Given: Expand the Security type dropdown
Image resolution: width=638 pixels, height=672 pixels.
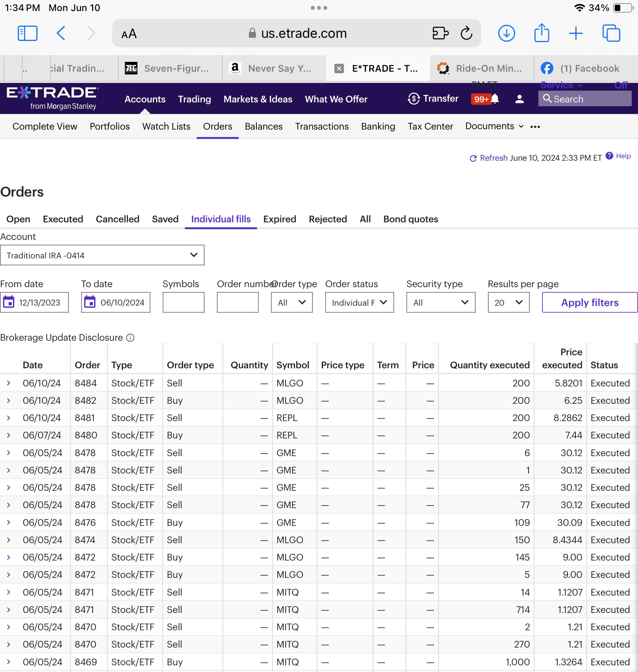Looking at the screenshot, I should [x=440, y=303].
